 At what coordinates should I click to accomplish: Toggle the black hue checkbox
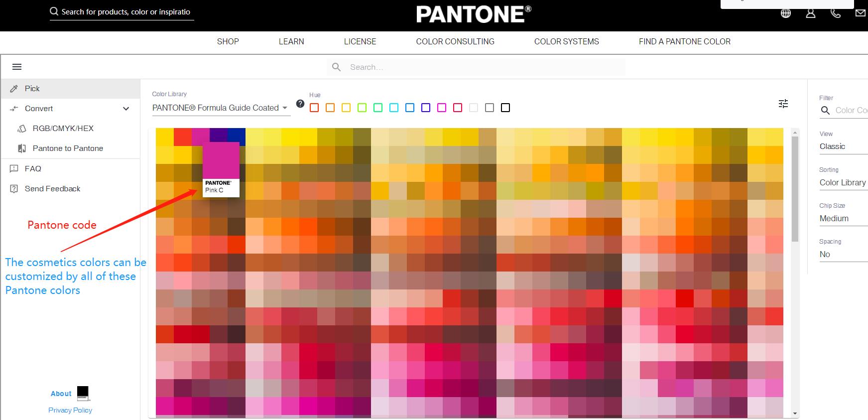tap(505, 108)
